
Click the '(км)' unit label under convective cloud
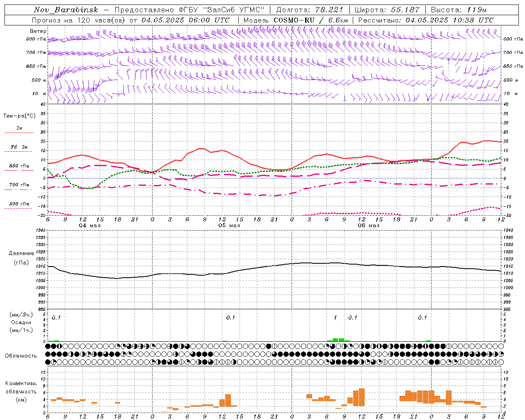coord(21,399)
